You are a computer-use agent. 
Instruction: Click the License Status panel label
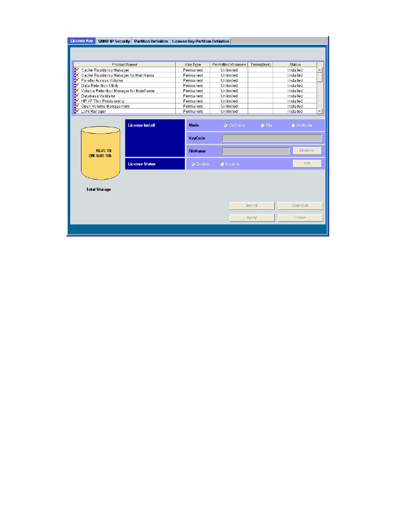(142, 164)
